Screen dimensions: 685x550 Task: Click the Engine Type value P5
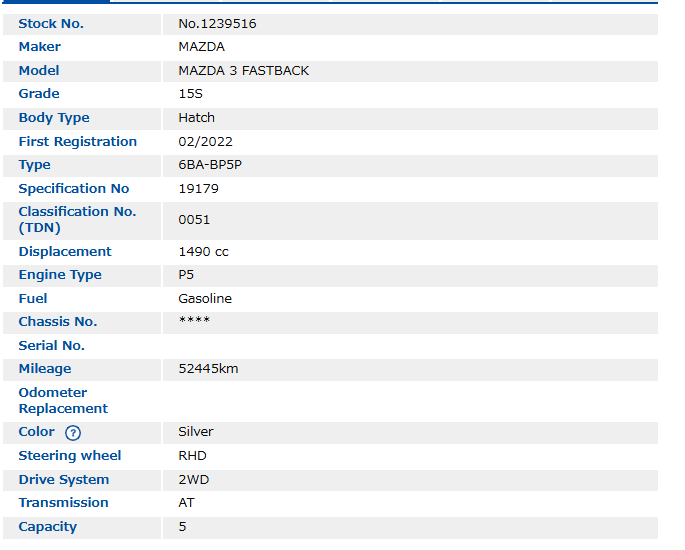pos(186,275)
